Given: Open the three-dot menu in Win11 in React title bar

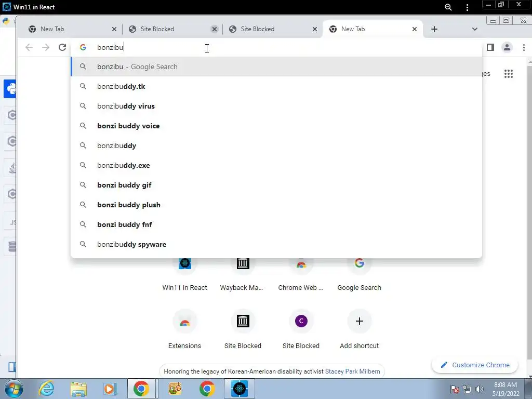Looking at the screenshot, I should (467, 7).
